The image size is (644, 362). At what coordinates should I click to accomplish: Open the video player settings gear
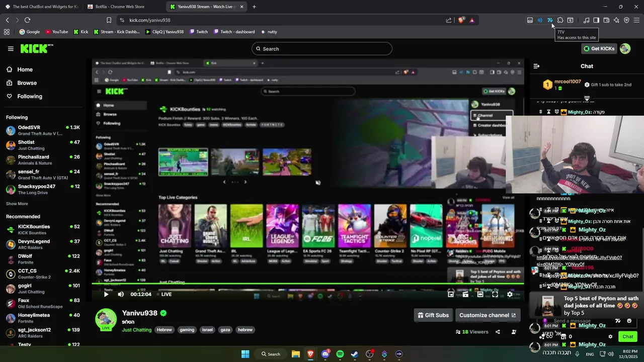coord(510,294)
